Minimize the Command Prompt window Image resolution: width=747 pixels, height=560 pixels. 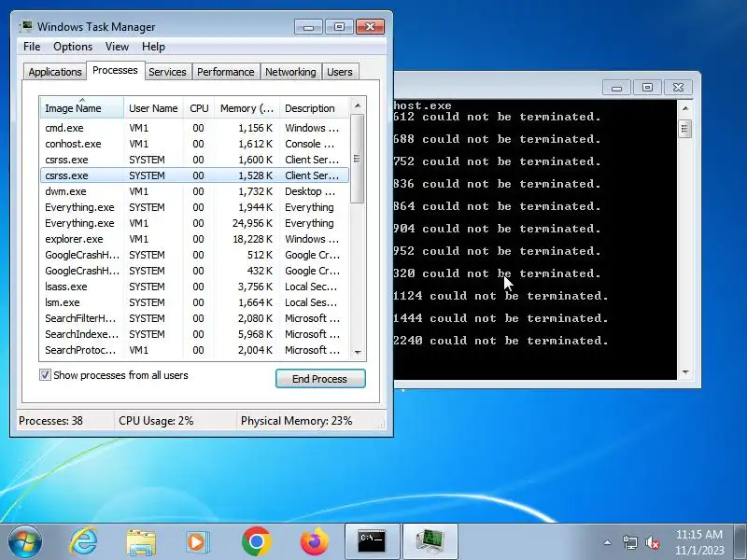point(616,87)
